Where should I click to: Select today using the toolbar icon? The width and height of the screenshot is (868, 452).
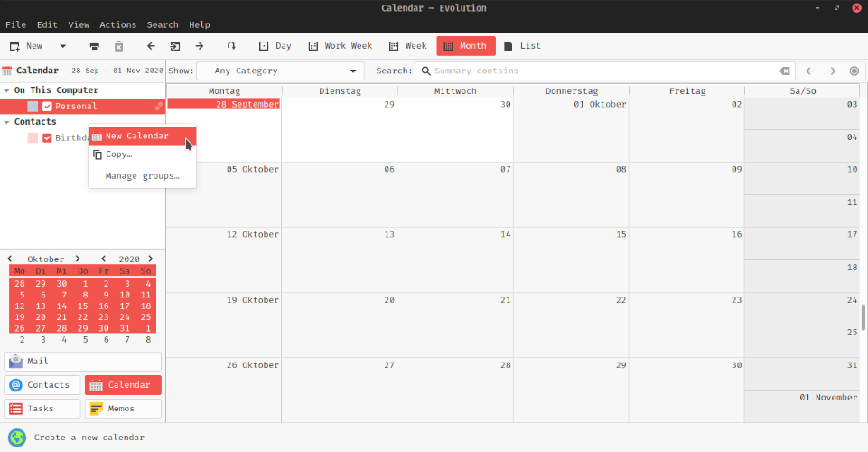[175, 46]
